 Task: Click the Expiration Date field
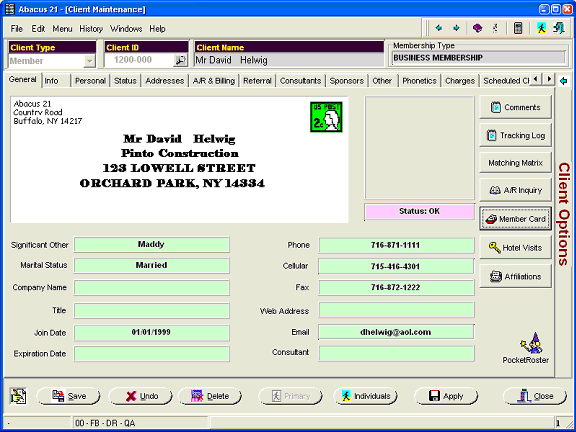(151, 354)
